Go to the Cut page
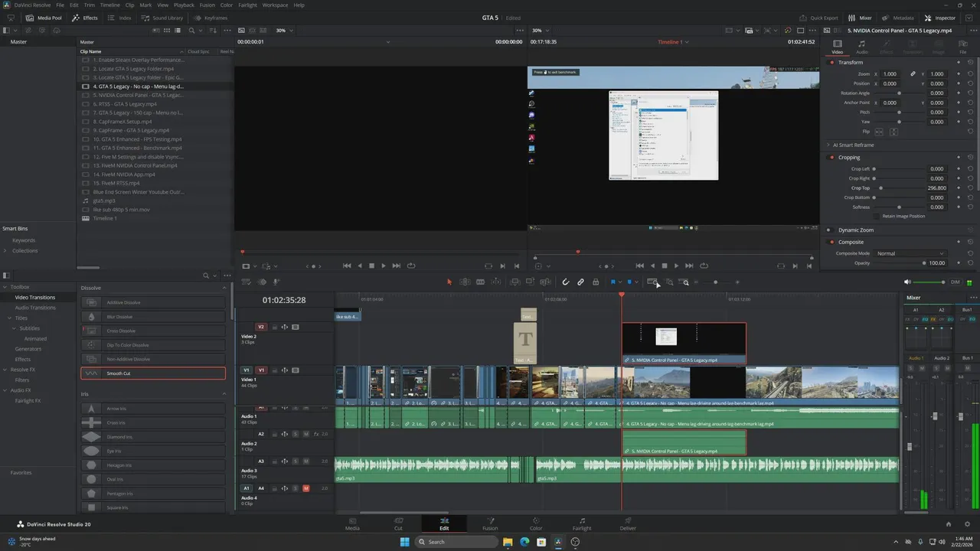The width and height of the screenshot is (980, 551). coord(398,524)
